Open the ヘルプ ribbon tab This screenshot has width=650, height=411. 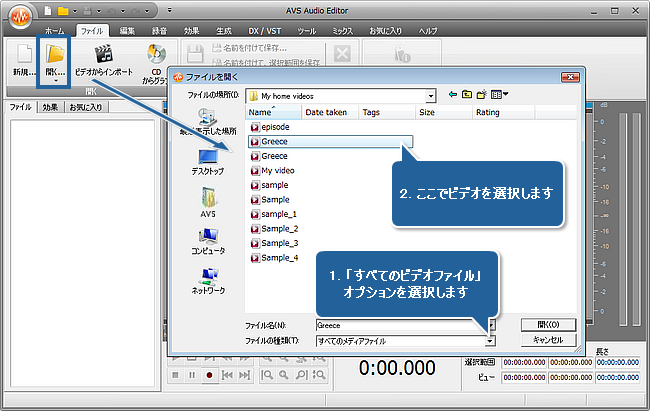(428, 31)
